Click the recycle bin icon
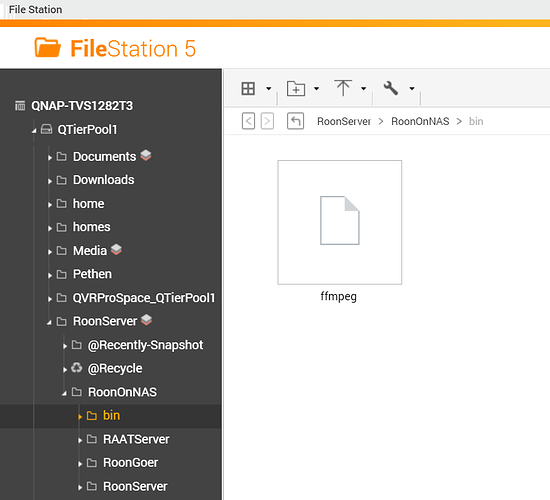The height and width of the screenshot is (500, 550). [76, 368]
